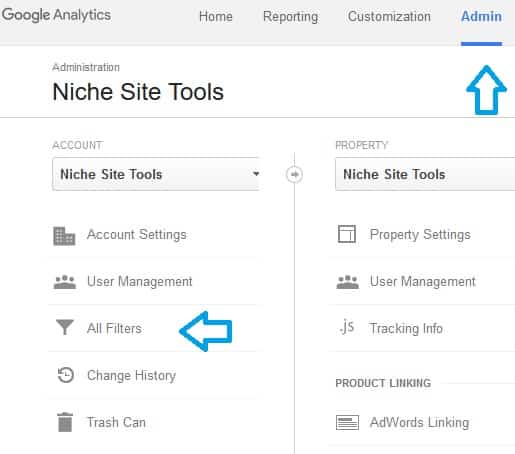Viewport: 515px width, 454px height.
Task: Click the Administration breadcrumb label
Action: 86,67
